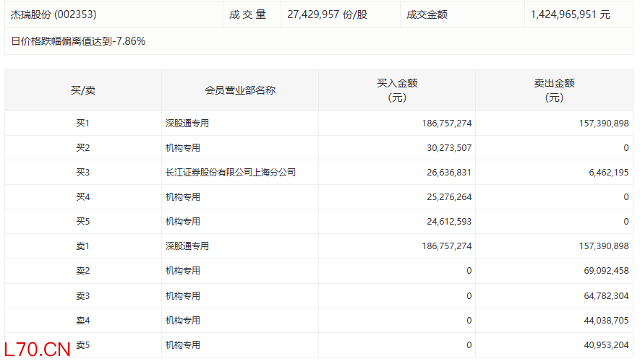Click the L70.CN watermark logo
The height and width of the screenshot is (364, 640).
tap(36, 350)
